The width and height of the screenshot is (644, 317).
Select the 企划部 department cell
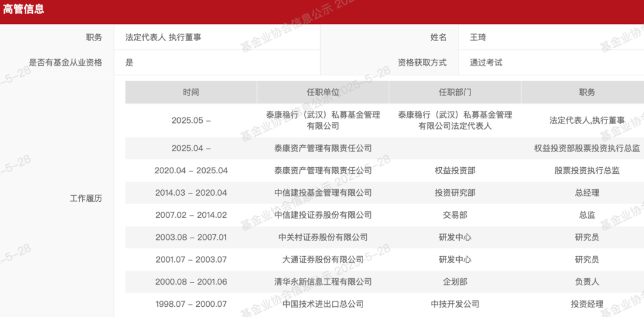pyautogui.click(x=455, y=282)
